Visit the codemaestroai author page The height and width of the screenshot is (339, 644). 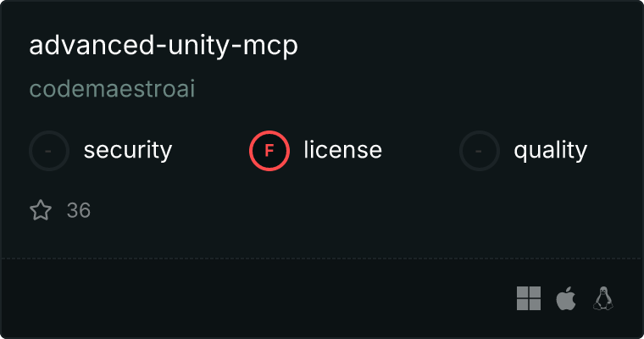pos(112,89)
